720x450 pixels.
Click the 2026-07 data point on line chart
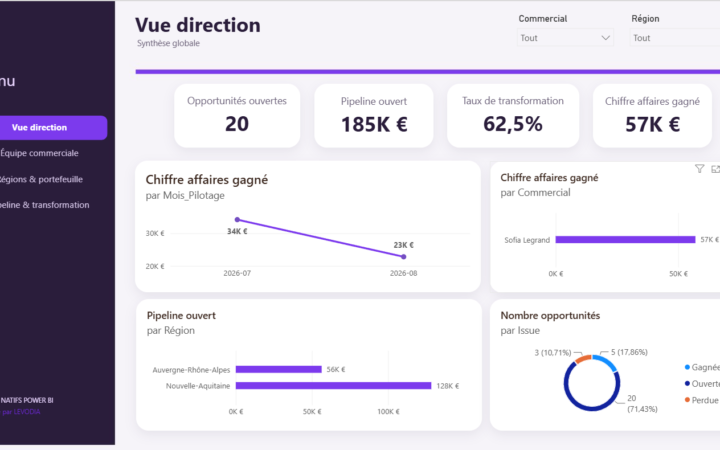[237, 220]
